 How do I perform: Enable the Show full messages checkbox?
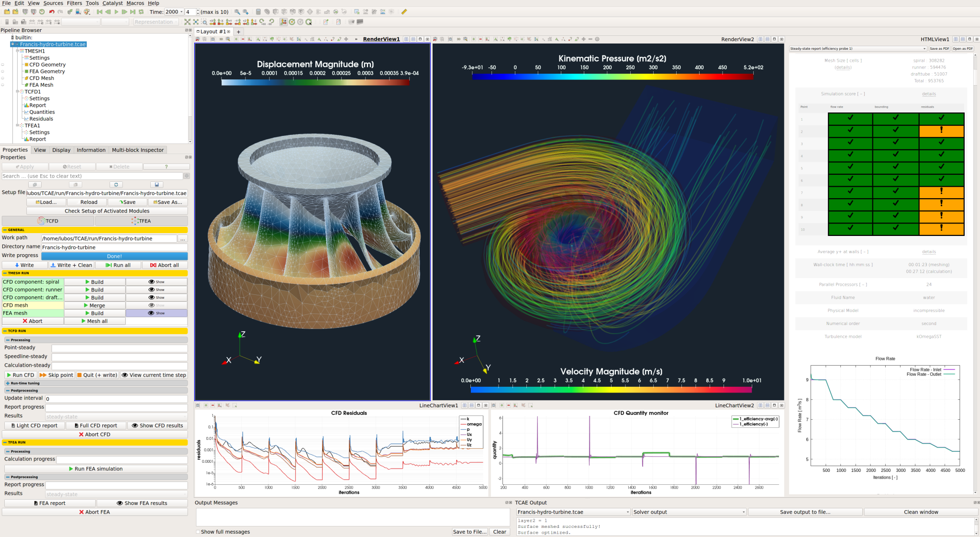click(198, 532)
